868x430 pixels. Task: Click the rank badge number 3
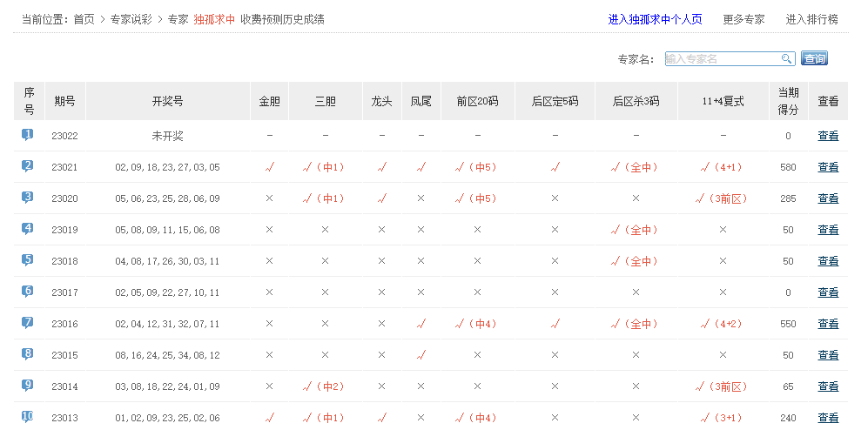(28, 198)
